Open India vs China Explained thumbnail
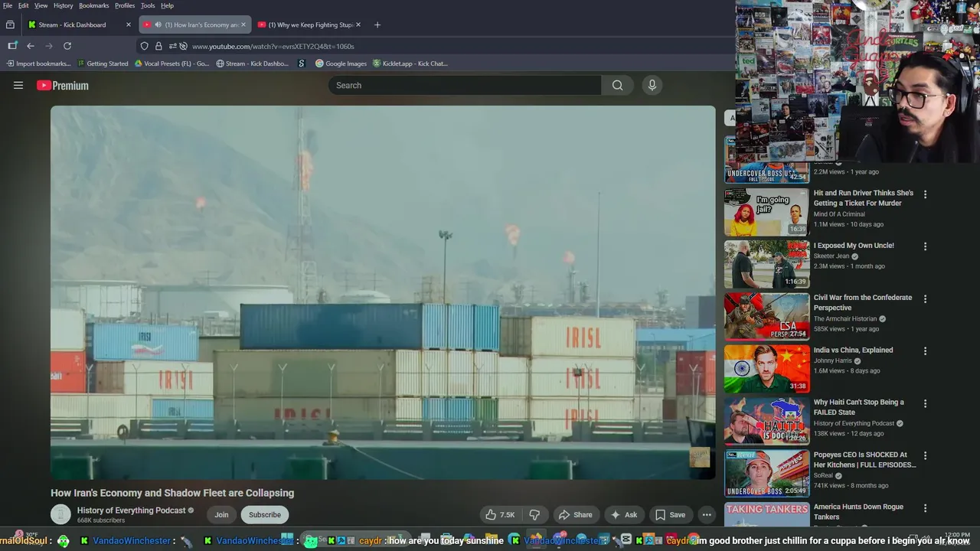 (766, 369)
